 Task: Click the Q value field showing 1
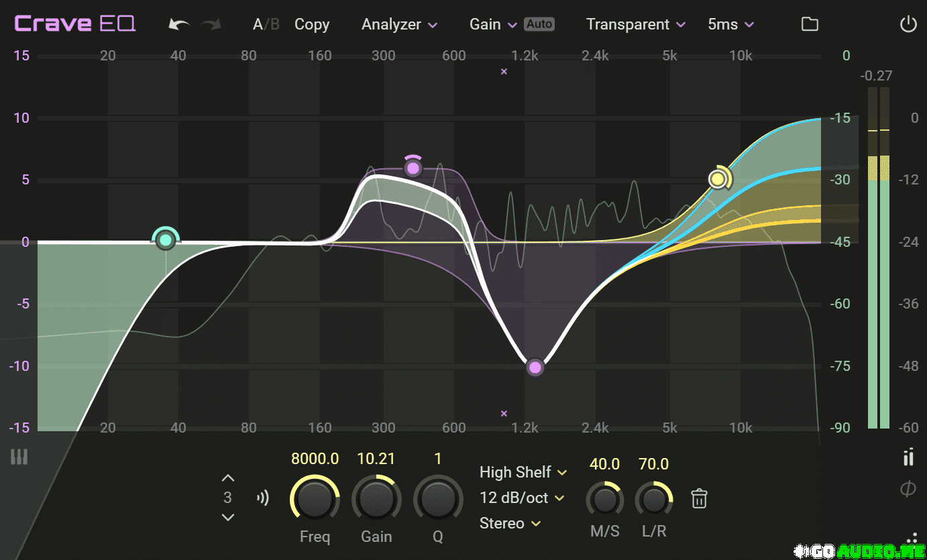point(438,459)
